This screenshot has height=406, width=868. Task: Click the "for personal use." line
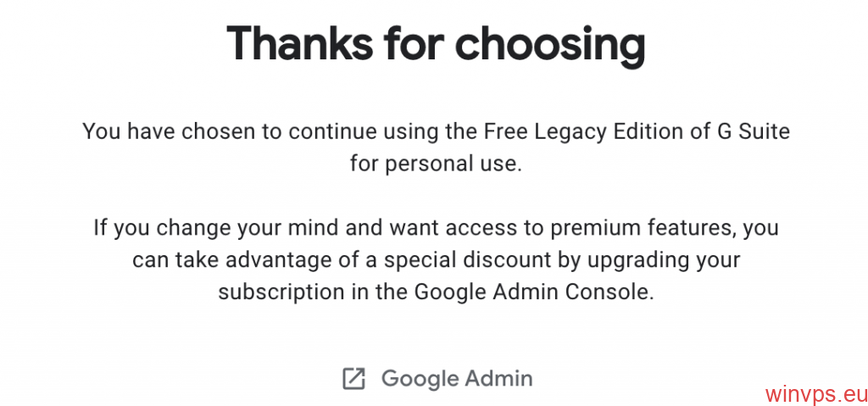coord(436,164)
